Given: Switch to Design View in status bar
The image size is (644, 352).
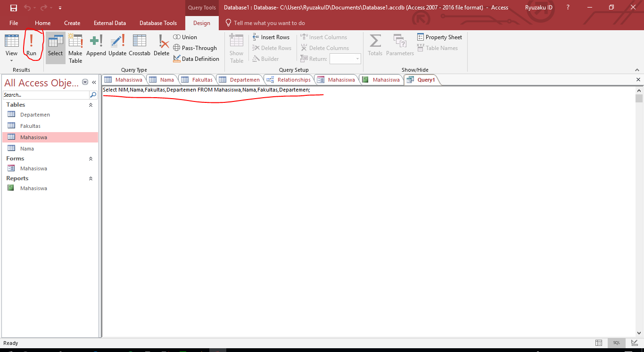Looking at the screenshot, I should (634, 343).
